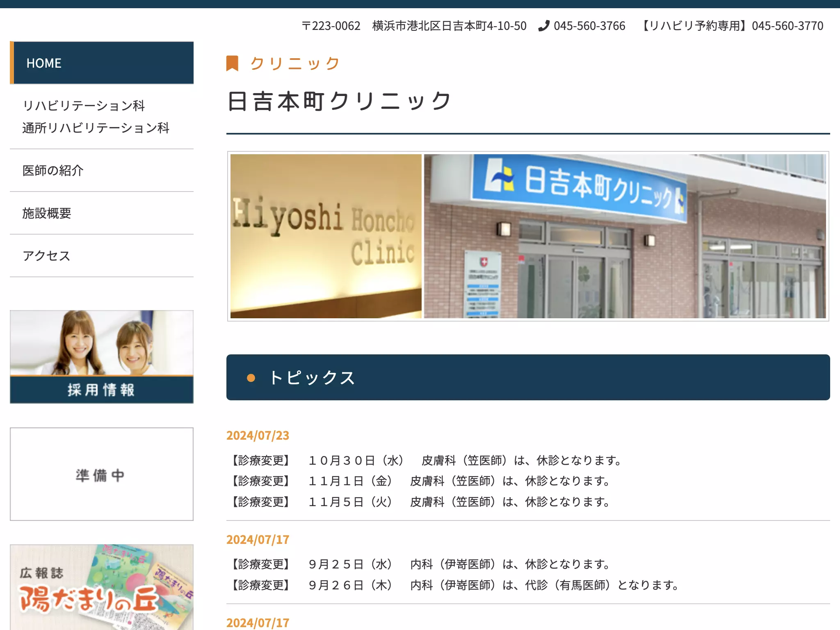Click the 採用情報 recruitment banner

click(102, 356)
